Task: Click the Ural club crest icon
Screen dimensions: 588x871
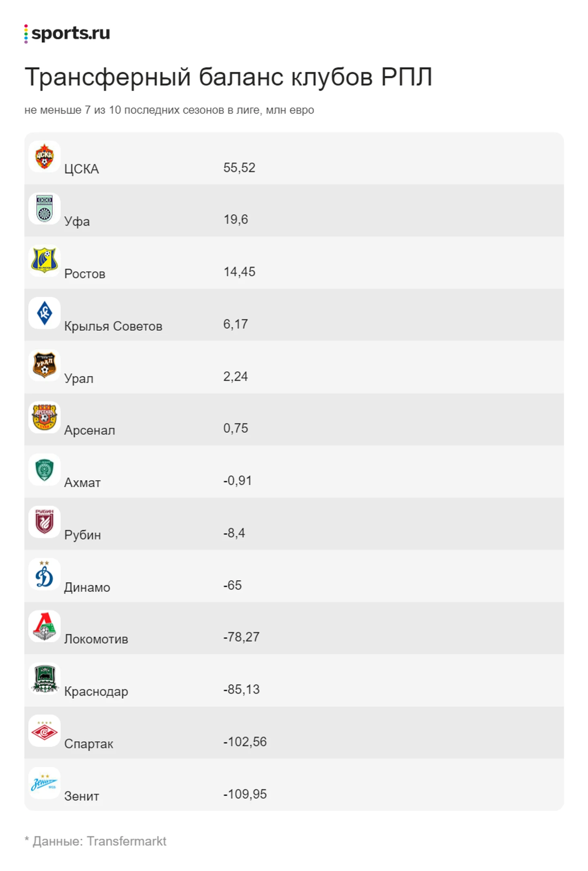Action: coord(44,365)
